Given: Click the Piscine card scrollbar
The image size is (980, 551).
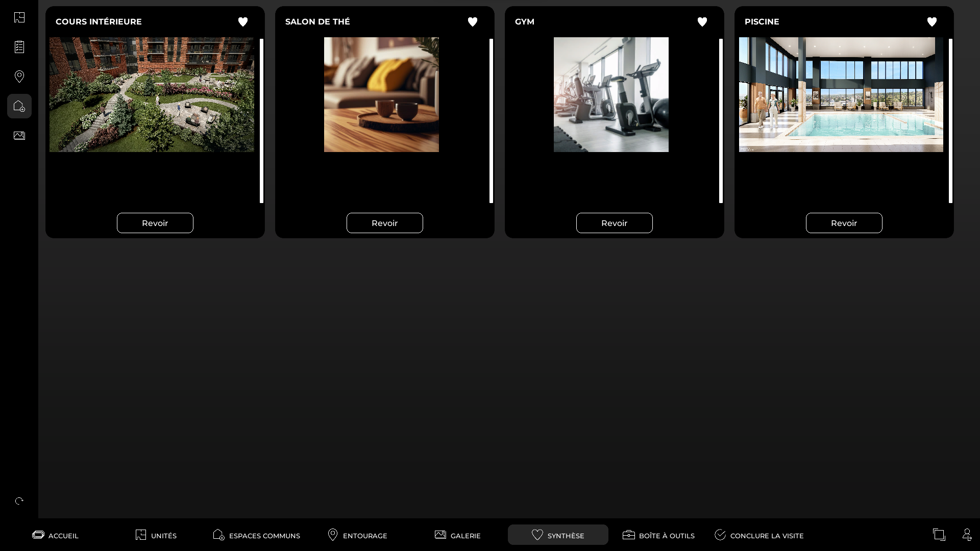Looking at the screenshot, I should tap(950, 121).
